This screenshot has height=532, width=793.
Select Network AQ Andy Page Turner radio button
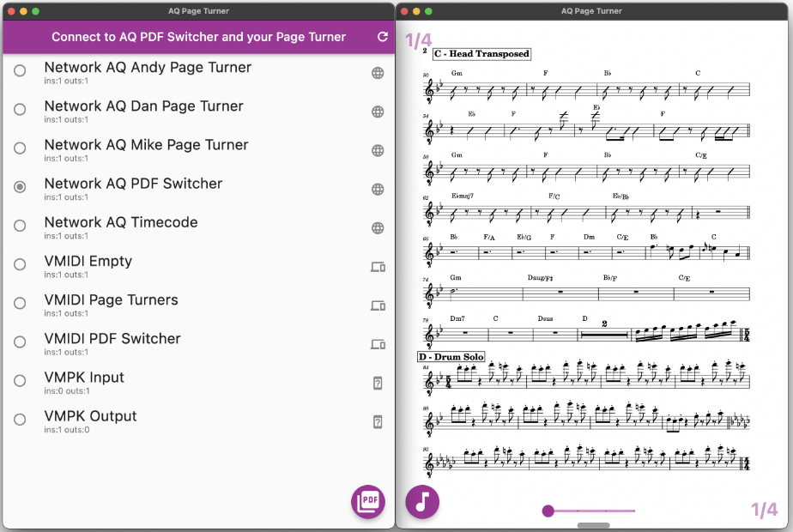(20, 71)
